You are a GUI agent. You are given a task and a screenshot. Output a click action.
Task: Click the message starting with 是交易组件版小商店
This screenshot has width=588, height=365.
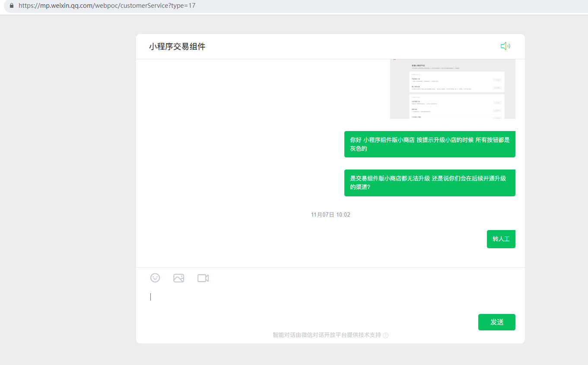[430, 183]
